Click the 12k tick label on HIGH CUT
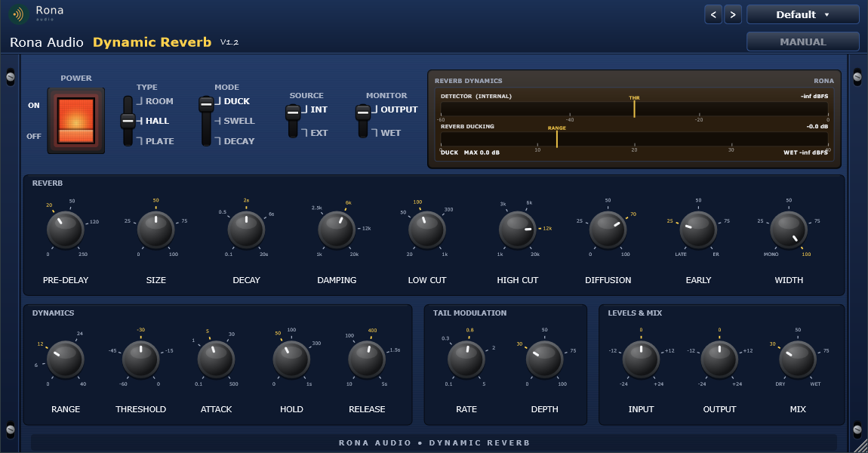Viewport: 868px width, 453px height. point(547,228)
